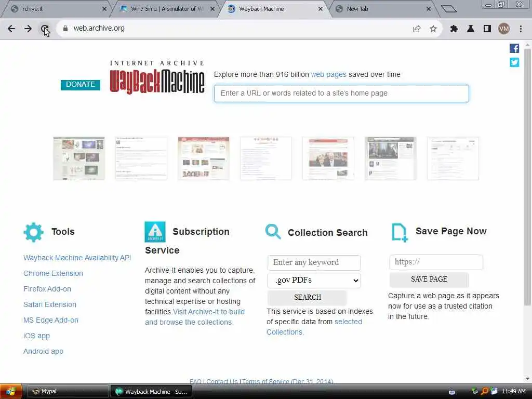This screenshot has height=399, width=532.
Task: Open Wayback Machine Availability API link
Action: [x=77, y=258]
